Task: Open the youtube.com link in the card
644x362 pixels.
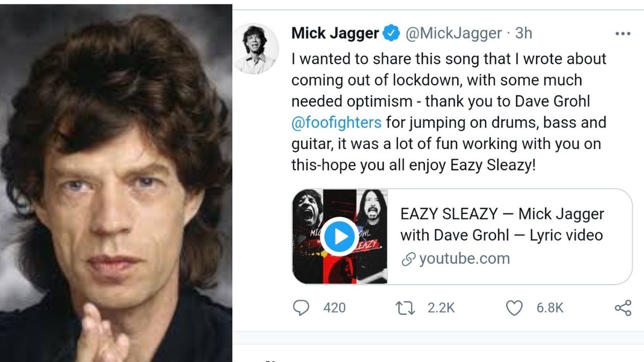Action: (464, 258)
